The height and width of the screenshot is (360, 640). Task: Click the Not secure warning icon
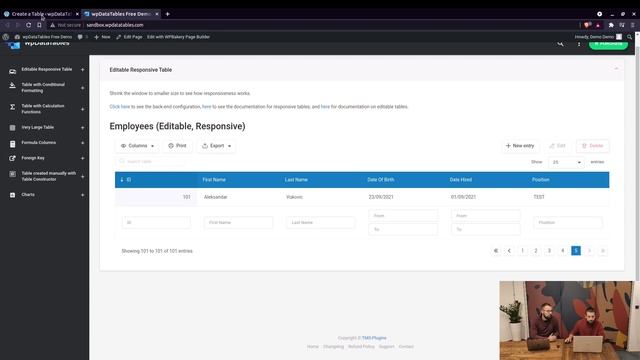point(52,25)
